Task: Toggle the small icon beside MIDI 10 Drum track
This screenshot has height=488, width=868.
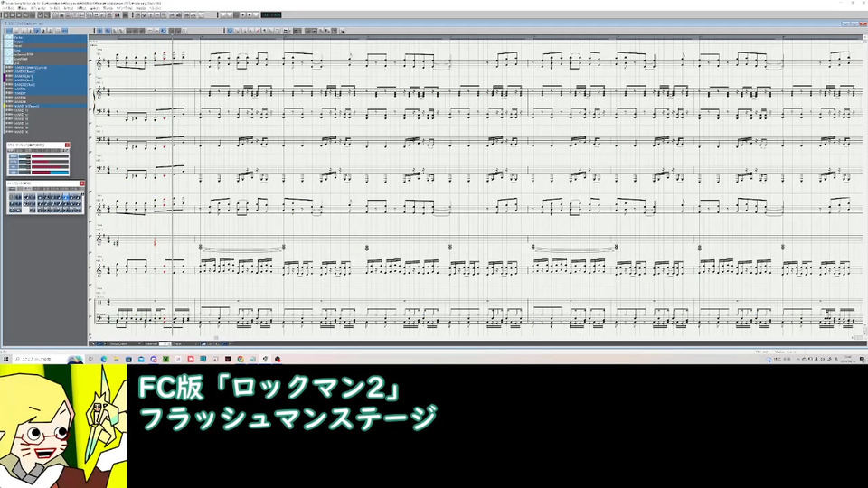Action: pos(9,107)
